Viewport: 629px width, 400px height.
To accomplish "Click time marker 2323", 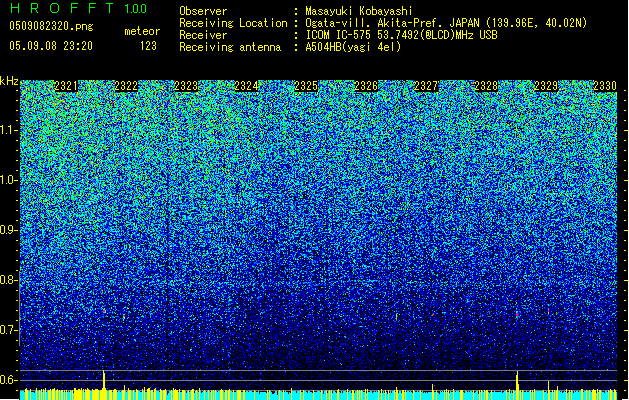I will (186, 86).
